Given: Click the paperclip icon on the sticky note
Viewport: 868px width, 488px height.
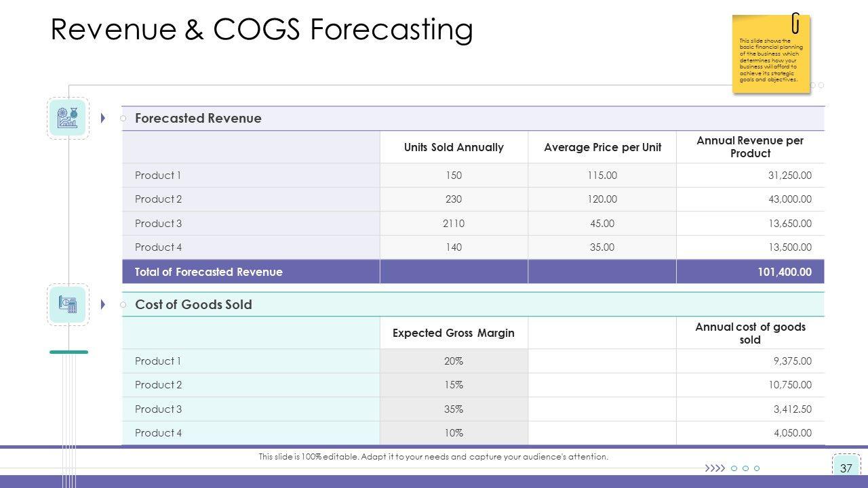Looking at the screenshot, I should point(795,23).
